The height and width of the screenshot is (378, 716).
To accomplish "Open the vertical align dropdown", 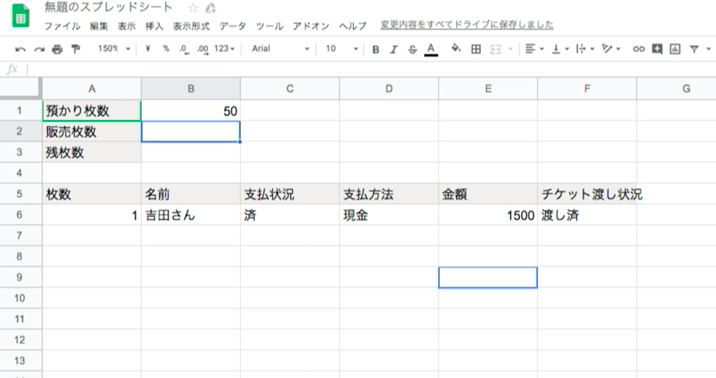I will [560, 49].
